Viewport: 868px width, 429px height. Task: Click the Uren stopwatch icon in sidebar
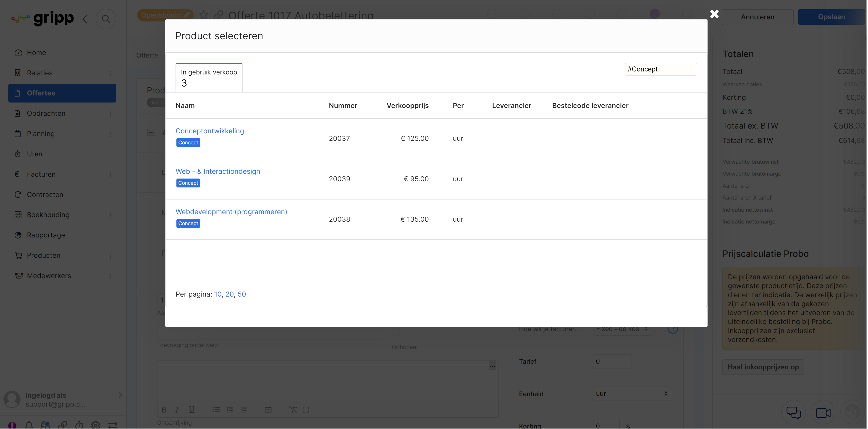(x=18, y=154)
